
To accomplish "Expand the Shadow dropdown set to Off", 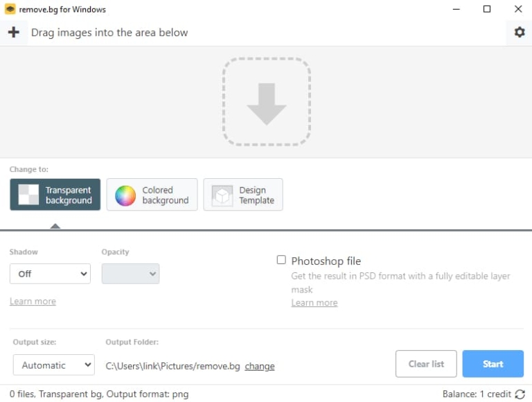I will (50, 274).
